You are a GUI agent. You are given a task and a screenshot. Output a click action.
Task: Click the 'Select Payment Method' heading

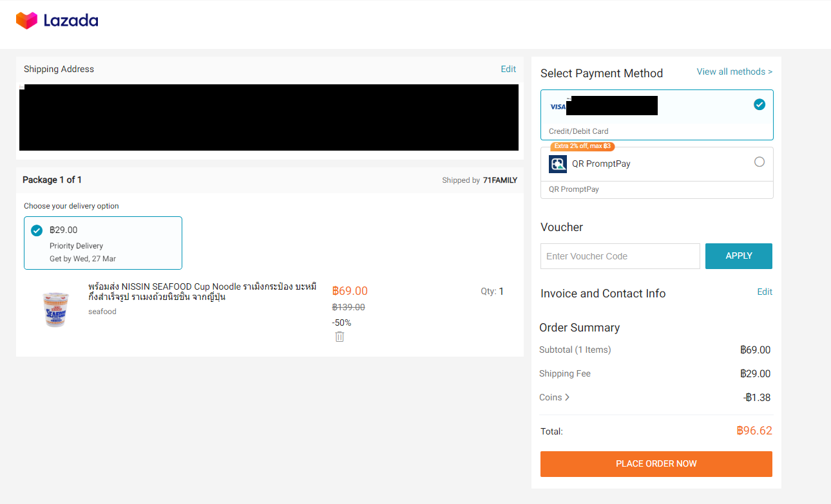602,73
